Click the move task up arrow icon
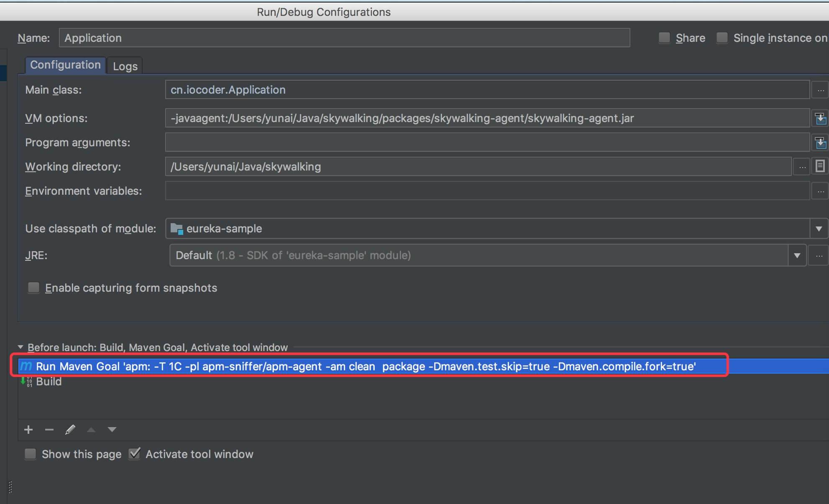 [x=91, y=430]
